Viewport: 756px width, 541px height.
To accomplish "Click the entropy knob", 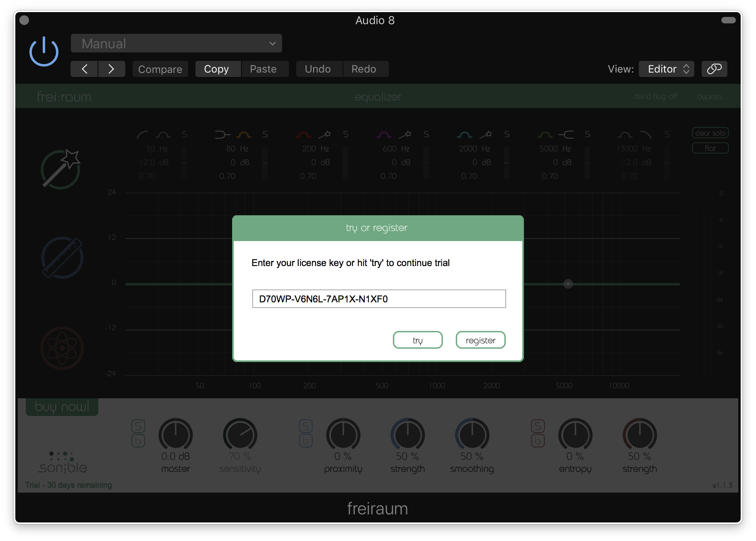I will [575, 435].
